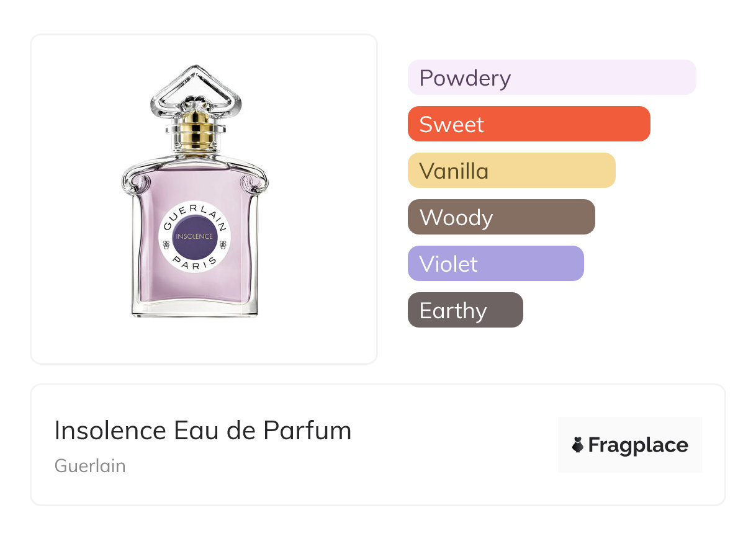
Task: Click the Guerlain brand name below the title
Action: [90, 466]
